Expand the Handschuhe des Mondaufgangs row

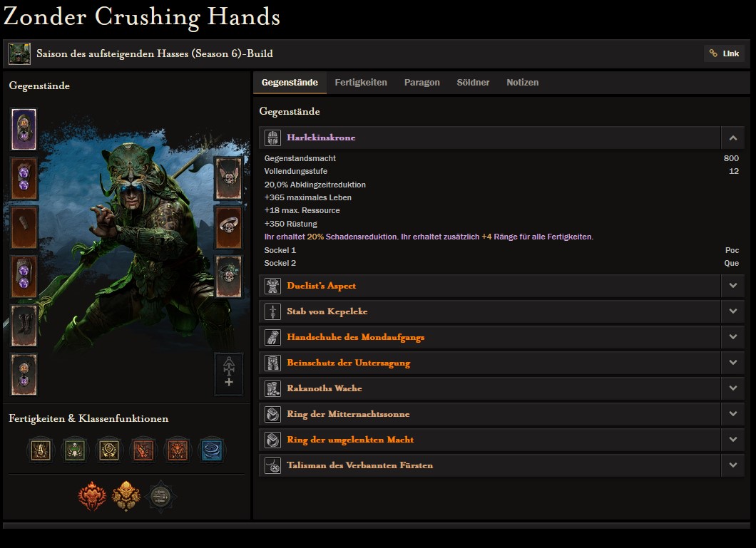733,336
